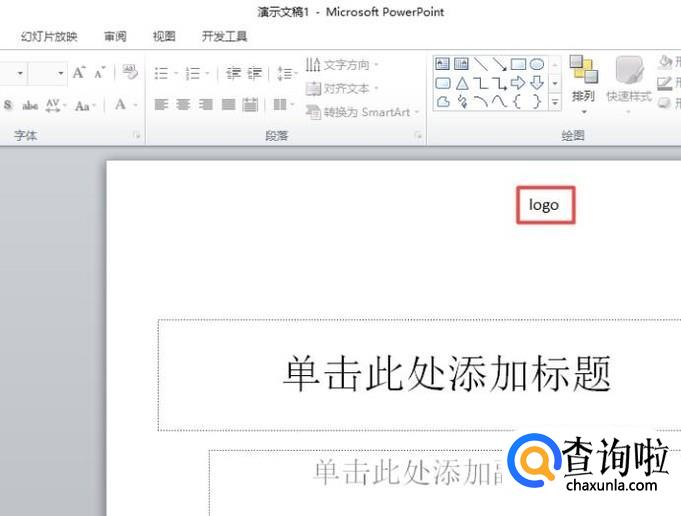The image size is (681, 516).
Task: Open the 排列 arrange menu
Action: tap(583, 85)
